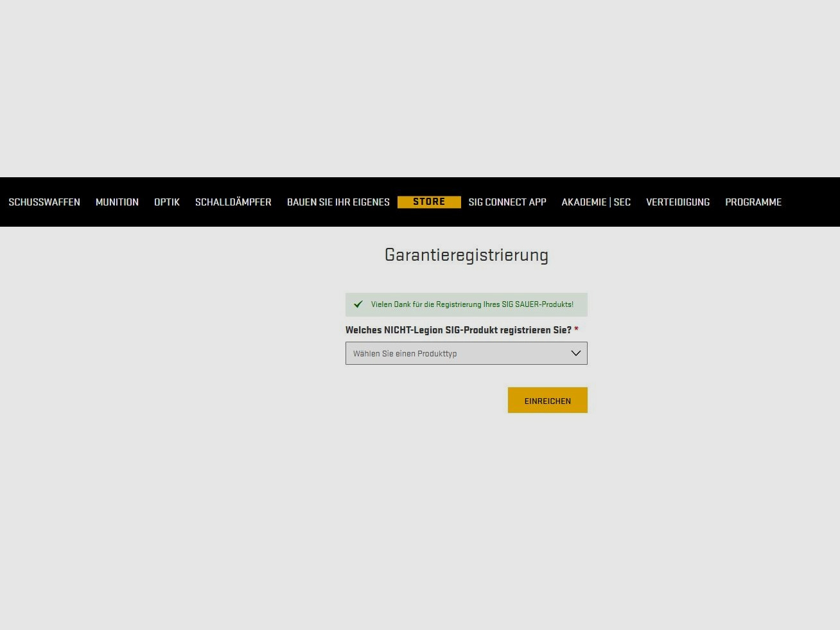
Task: Select Programme in the navigation bar
Action: coord(753,202)
